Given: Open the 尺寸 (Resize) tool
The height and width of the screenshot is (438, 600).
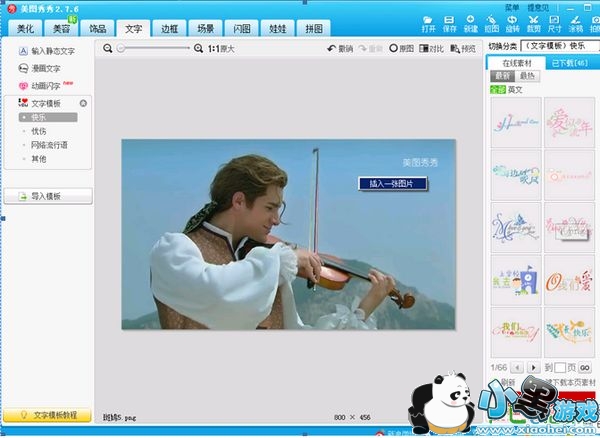Looking at the screenshot, I should [554, 24].
